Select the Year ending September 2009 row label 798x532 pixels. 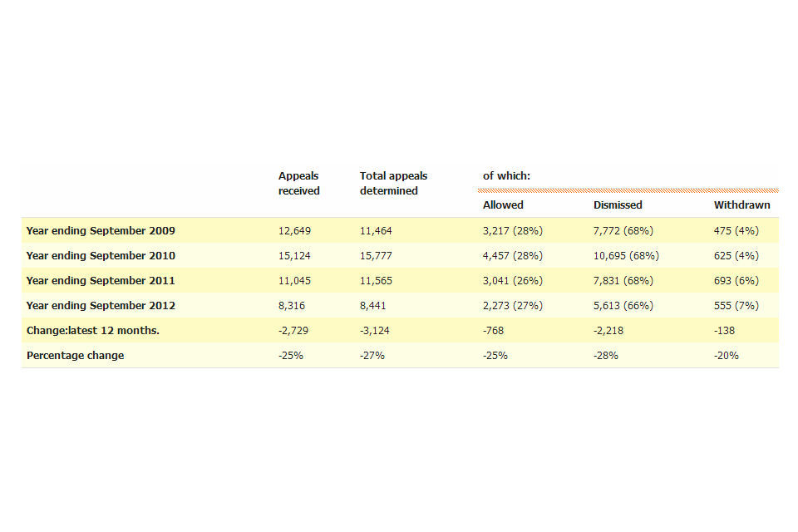(x=101, y=230)
